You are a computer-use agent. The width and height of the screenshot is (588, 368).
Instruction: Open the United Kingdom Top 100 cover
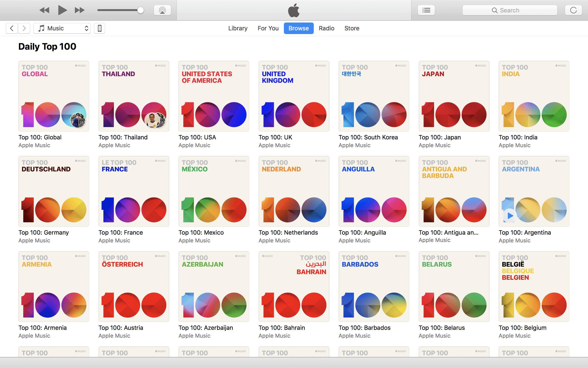click(x=294, y=96)
